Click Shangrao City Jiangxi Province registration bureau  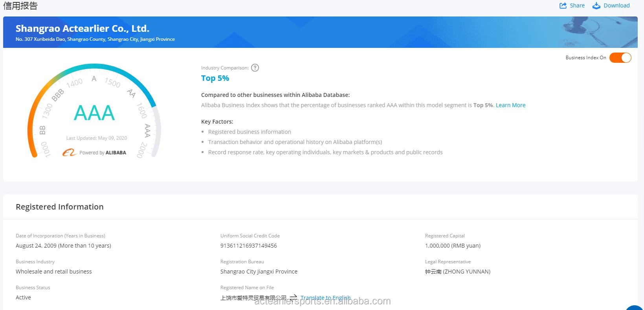point(259,272)
